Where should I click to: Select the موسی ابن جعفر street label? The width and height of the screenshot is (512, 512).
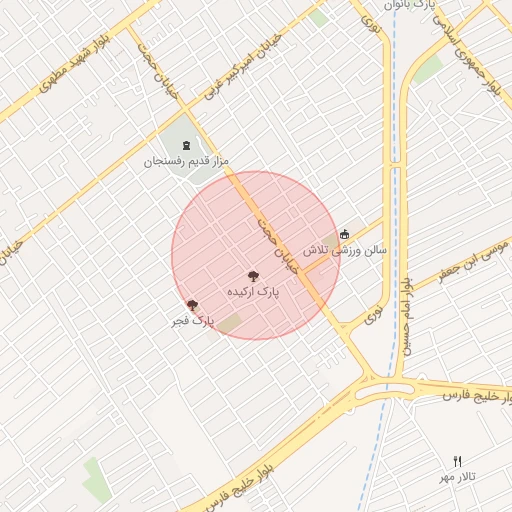point(473,261)
